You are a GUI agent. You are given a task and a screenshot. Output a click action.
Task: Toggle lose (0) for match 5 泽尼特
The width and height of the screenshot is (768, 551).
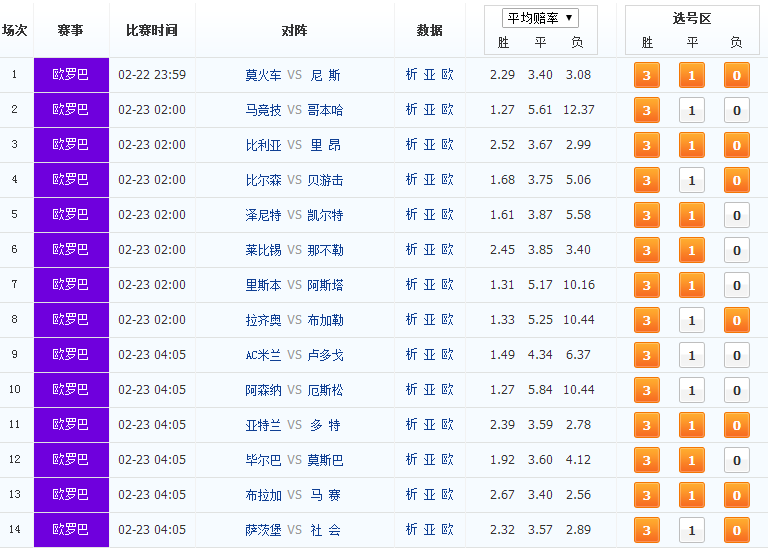tap(737, 215)
